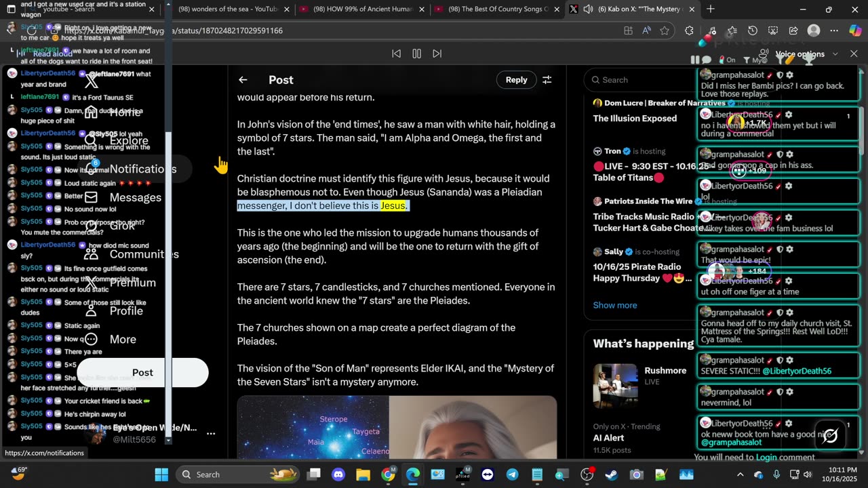Screen dimensions: 868x488
Task: Show hidden system tray icons
Action: click(741, 474)
